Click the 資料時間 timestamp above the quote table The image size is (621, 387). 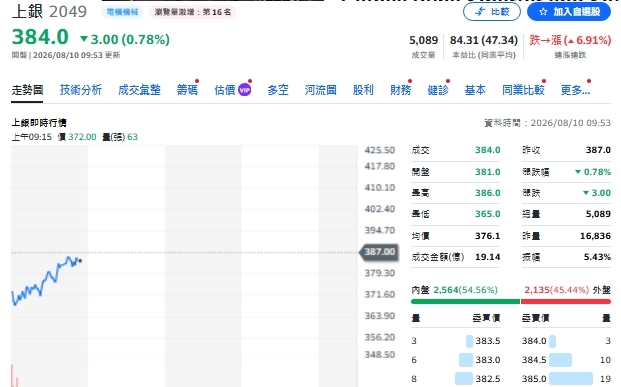click(x=547, y=123)
